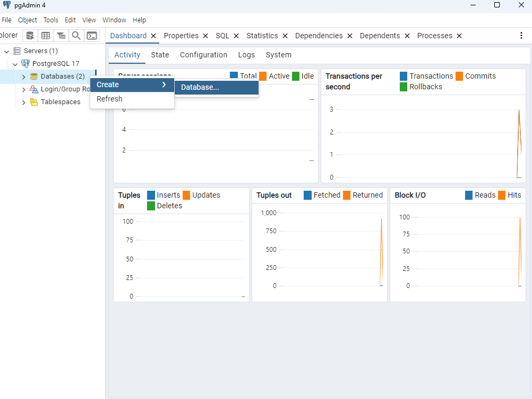Launch the PSQL Tool terminal icon
This screenshot has height=399, width=532.
[x=92, y=36]
